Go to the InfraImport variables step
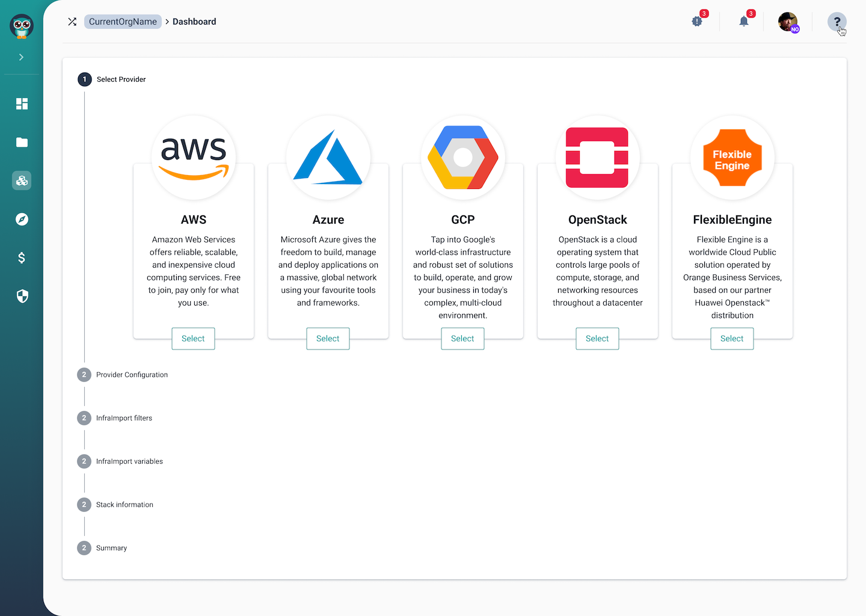 120,461
